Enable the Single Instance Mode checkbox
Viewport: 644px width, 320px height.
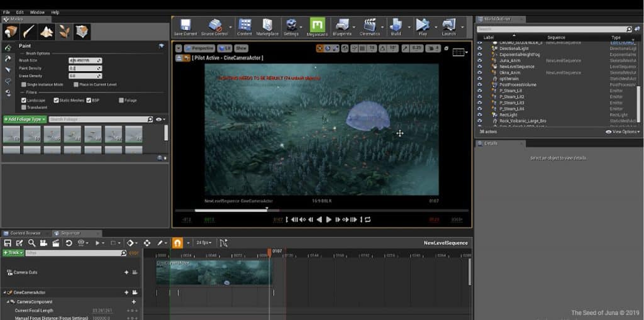coord(24,85)
